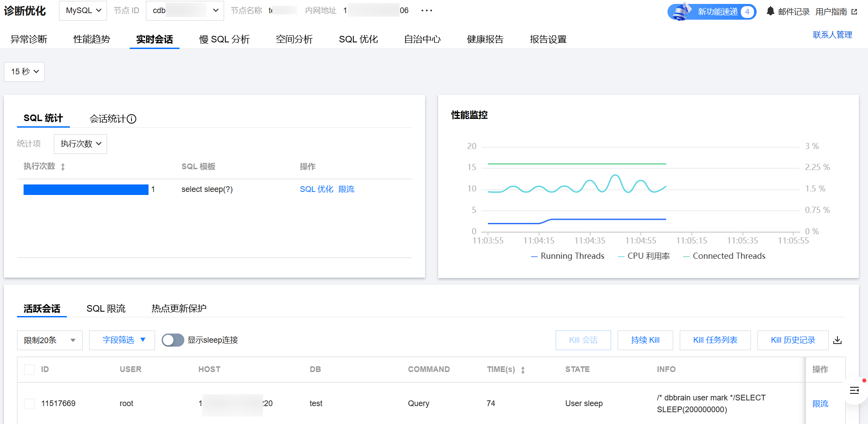
Task: Sort sessions by TIME(s) arrow icon
Action: point(523,370)
